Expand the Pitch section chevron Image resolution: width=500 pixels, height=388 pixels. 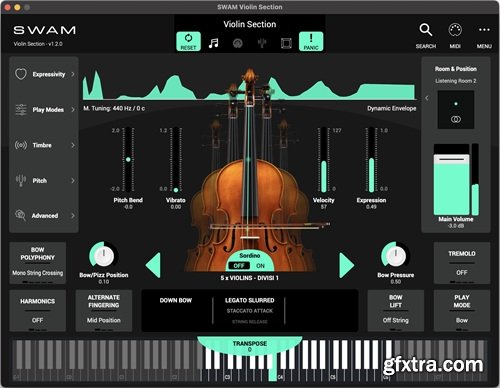click(x=73, y=180)
